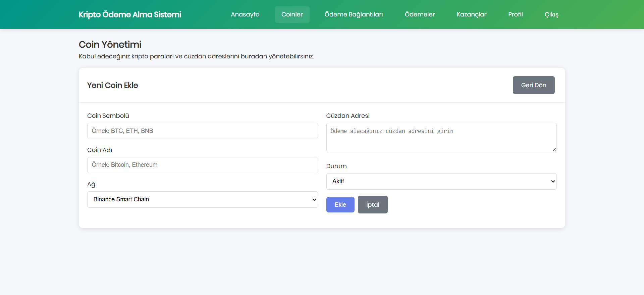Grab the Cüzdan Adresi textarea resize handle
The height and width of the screenshot is (295, 644).
click(554, 150)
